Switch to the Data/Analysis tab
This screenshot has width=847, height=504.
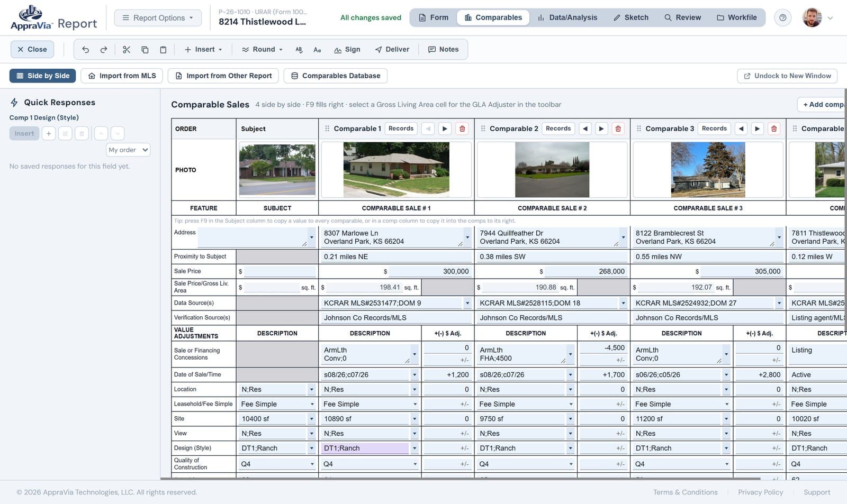567,17
